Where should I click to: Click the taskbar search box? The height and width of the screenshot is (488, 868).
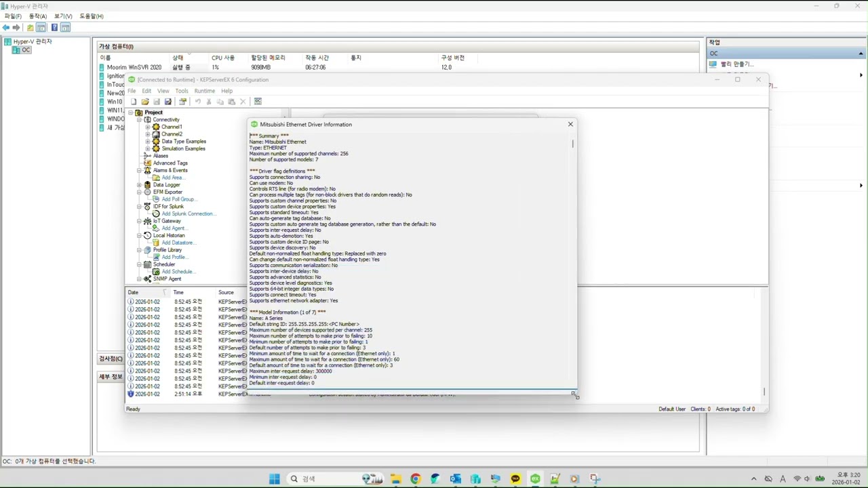point(335,479)
